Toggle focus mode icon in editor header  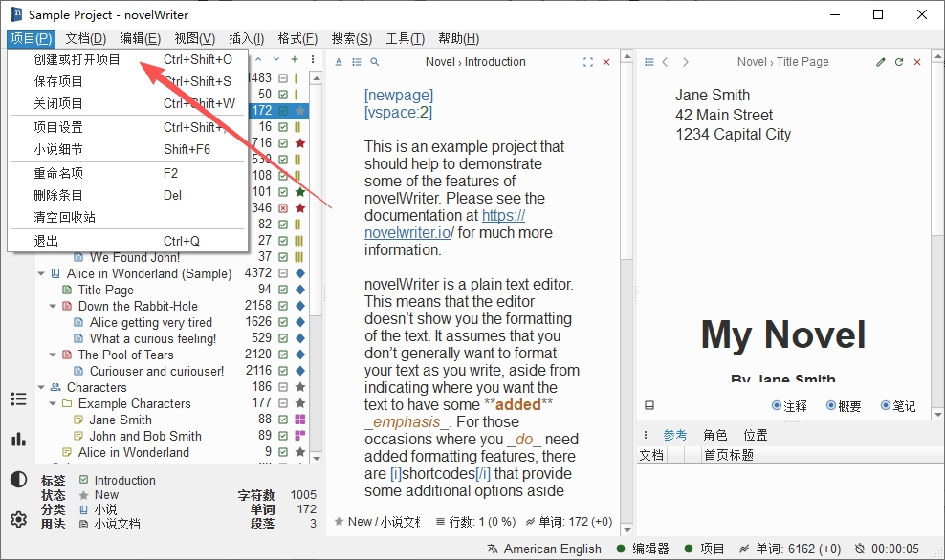(588, 62)
